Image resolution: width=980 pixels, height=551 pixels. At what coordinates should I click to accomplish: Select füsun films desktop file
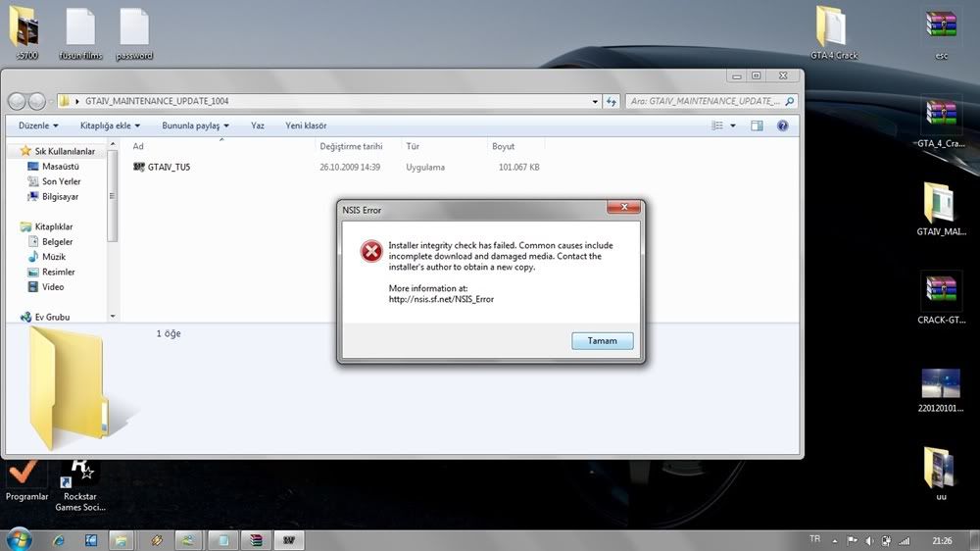80,32
